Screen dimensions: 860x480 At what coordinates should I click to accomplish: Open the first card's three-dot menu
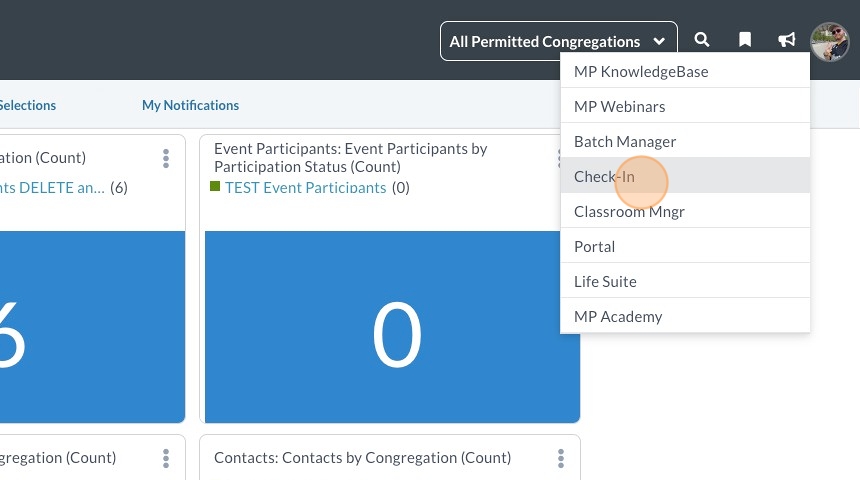(166, 158)
